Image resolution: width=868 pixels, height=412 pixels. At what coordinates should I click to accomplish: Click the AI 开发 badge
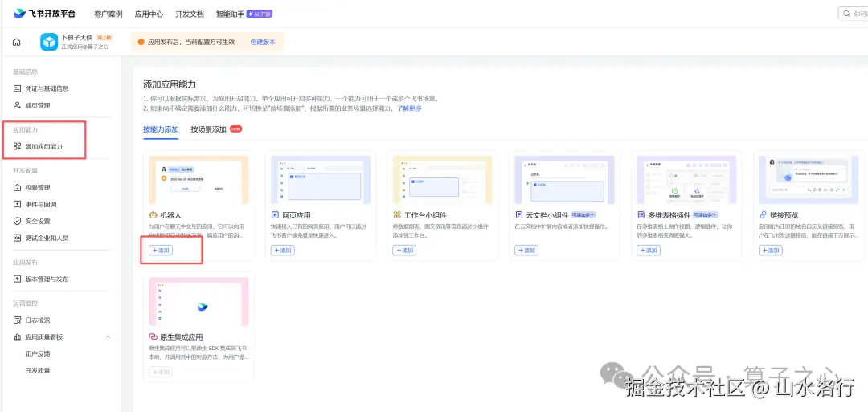[x=259, y=14]
